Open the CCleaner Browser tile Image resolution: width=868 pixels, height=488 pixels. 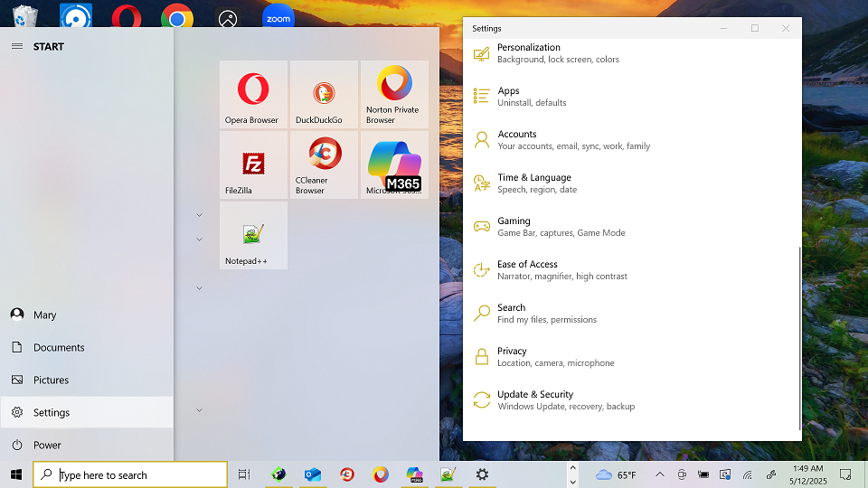pyautogui.click(x=324, y=164)
